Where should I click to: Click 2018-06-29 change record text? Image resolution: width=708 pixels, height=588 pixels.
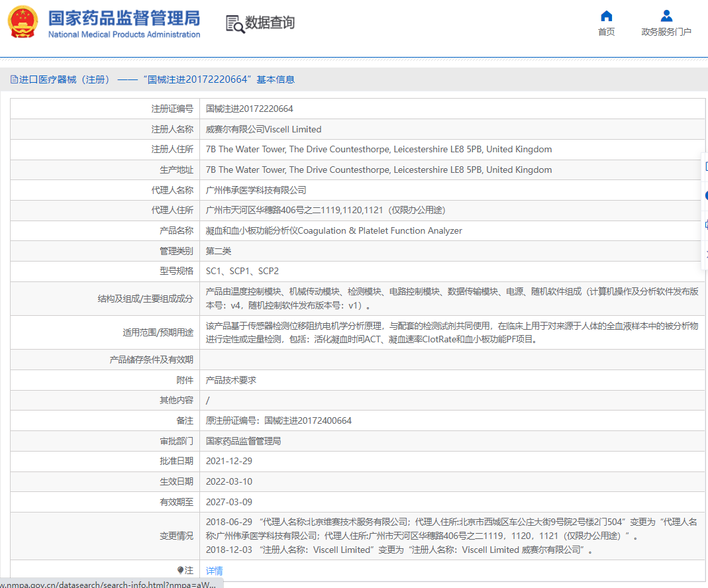452,529
